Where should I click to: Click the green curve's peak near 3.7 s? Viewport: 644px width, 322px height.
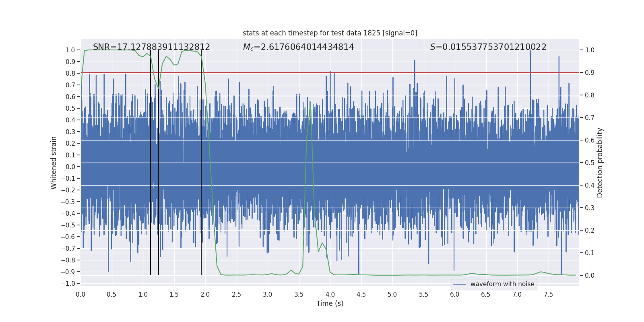pos(310,103)
